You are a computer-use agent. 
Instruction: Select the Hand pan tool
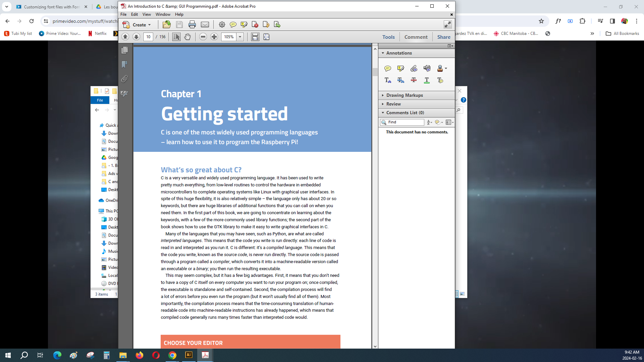(187, 37)
